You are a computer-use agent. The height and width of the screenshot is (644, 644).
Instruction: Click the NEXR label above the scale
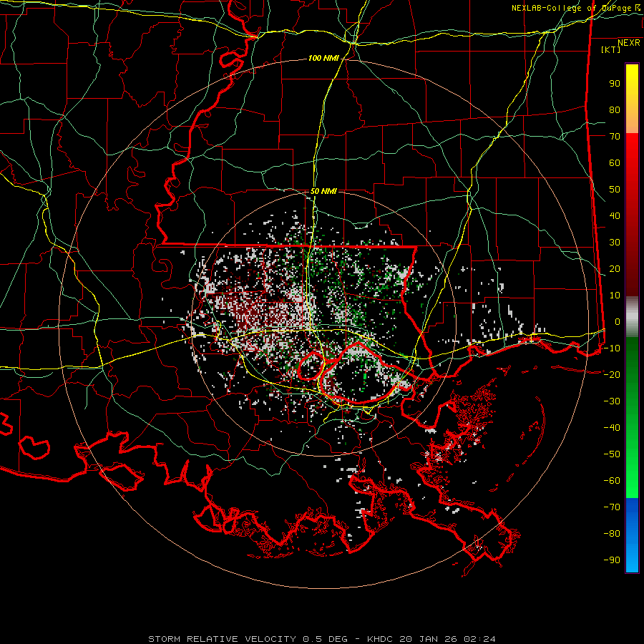click(x=628, y=42)
